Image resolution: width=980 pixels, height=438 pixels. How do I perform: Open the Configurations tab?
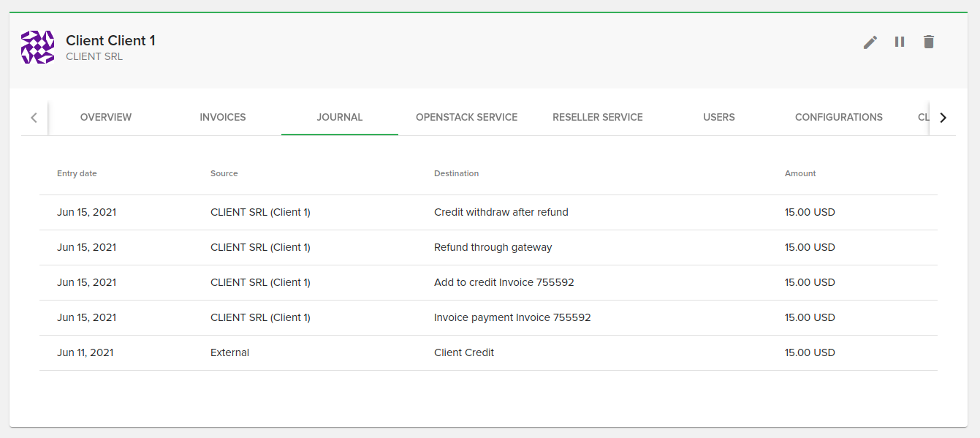[x=838, y=117]
